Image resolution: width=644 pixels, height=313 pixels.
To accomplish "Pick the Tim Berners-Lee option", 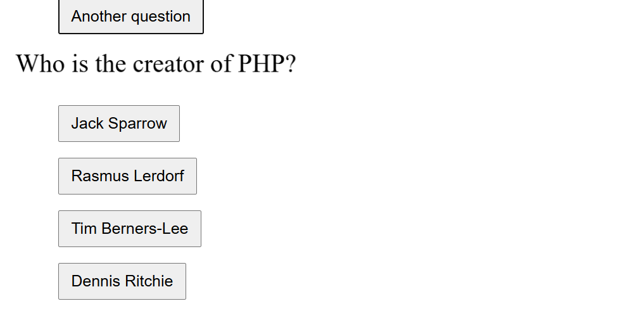I will click(130, 229).
